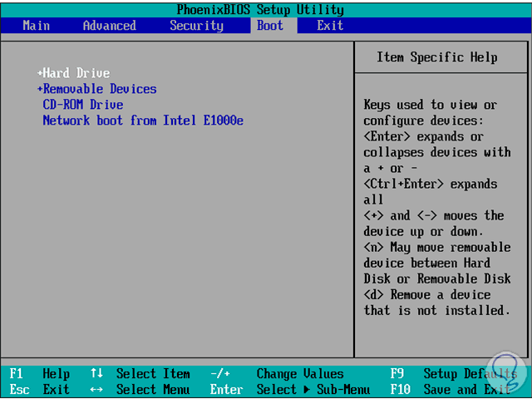Click the F1 Help key hint

point(40,374)
